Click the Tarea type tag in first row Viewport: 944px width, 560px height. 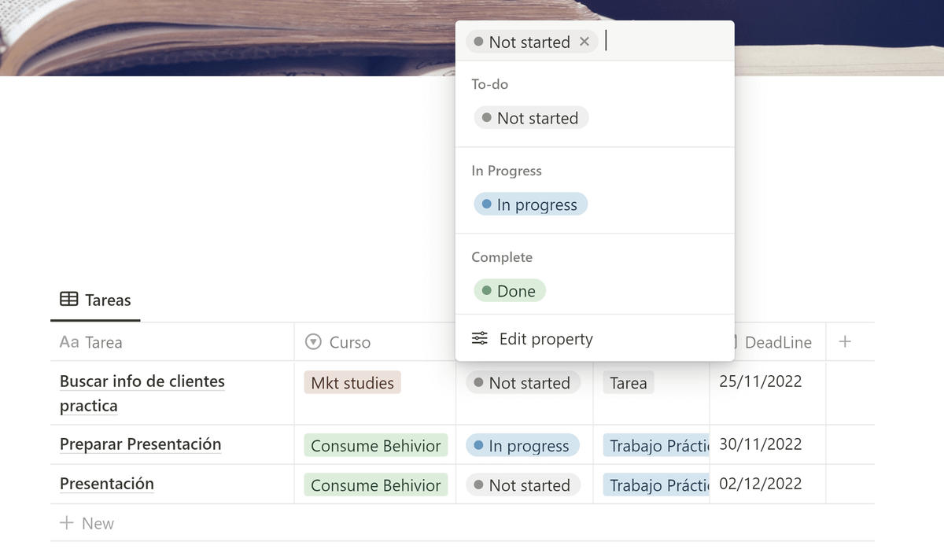click(x=628, y=383)
